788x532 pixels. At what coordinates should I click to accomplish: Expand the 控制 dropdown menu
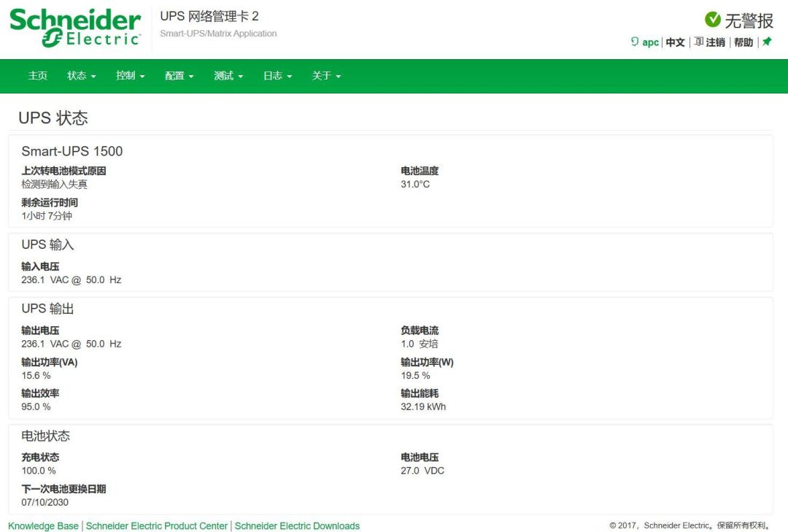tap(130, 76)
